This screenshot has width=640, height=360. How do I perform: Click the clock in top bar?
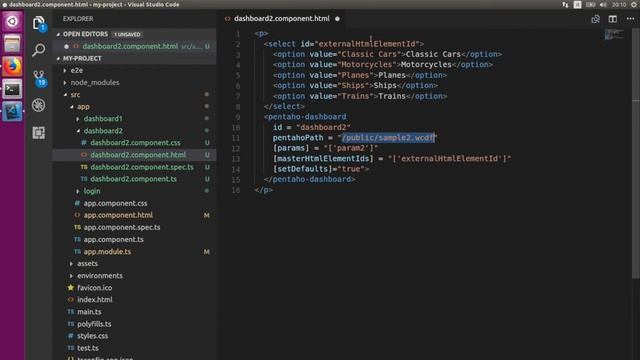[x=619, y=4]
